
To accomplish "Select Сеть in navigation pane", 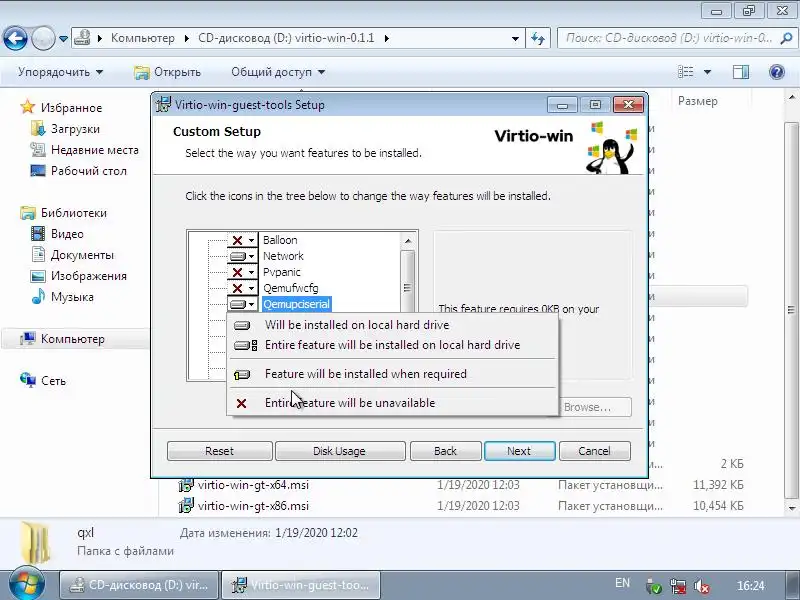I will point(43,381).
